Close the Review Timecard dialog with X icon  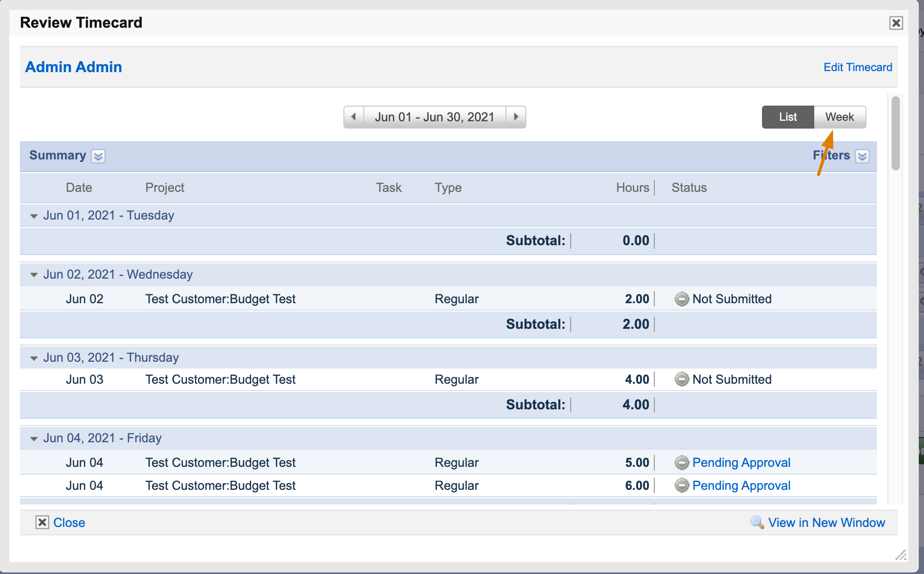click(896, 23)
